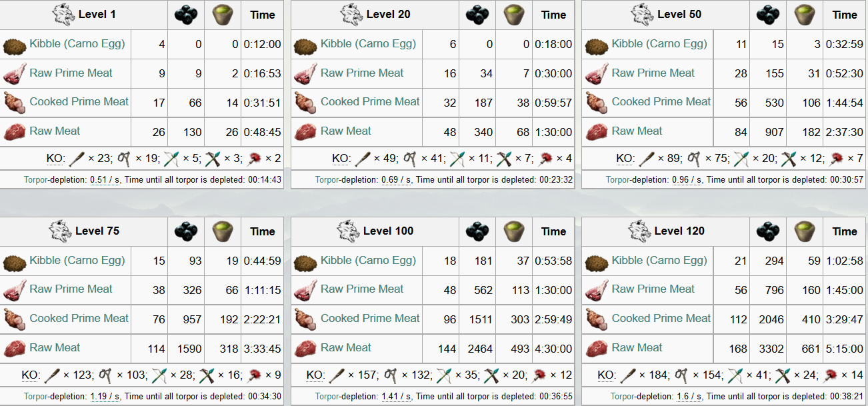The image size is (868, 406).
Task: Click cooked prime meat icon in Level 120 table
Action: (x=597, y=319)
